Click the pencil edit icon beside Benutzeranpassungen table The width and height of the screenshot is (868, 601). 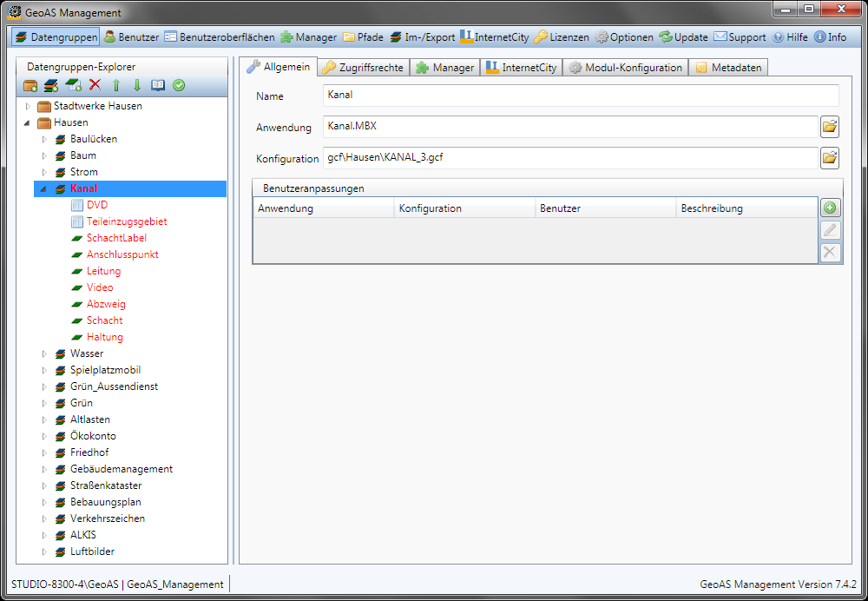830,230
